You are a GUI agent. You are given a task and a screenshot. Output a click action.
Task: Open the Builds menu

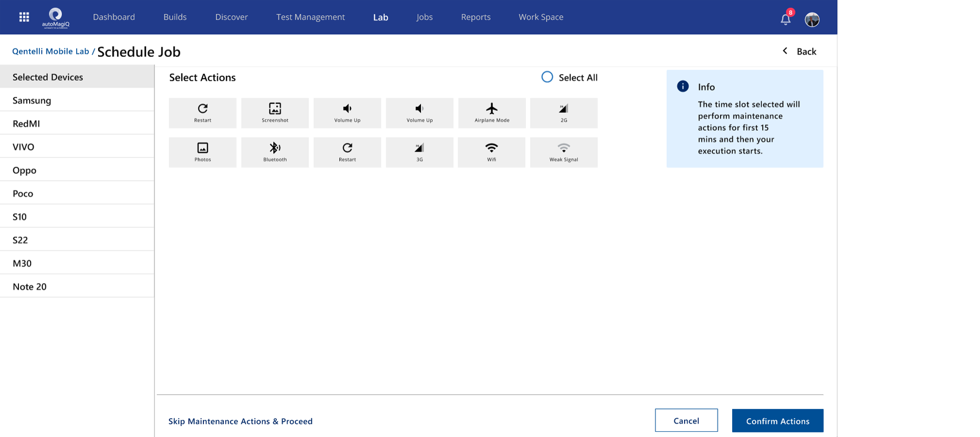click(x=175, y=17)
